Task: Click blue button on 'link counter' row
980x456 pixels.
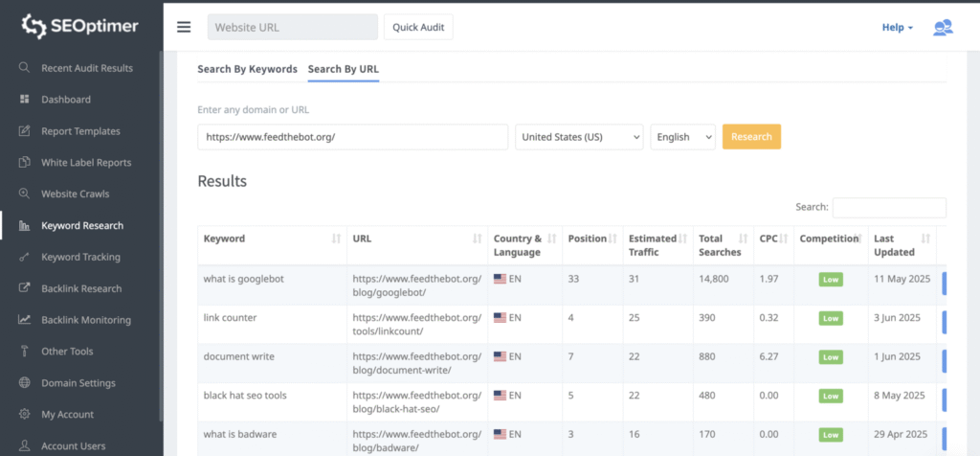Action: pyautogui.click(x=944, y=322)
